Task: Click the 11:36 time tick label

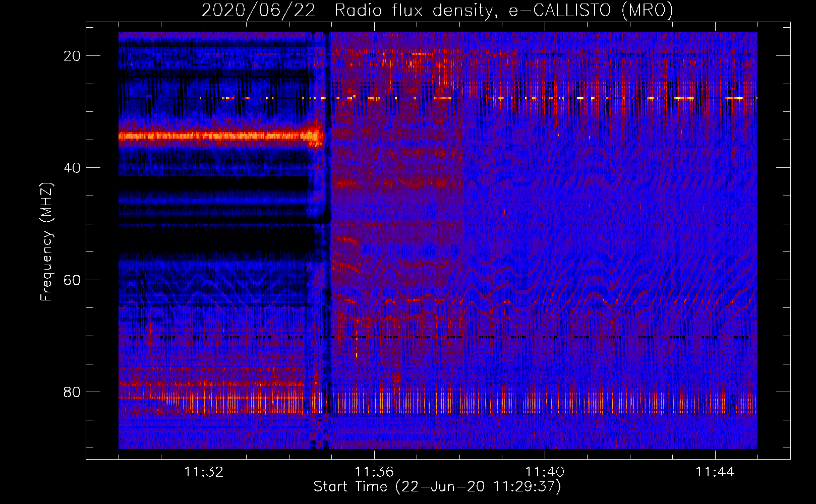Action: click(x=374, y=472)
